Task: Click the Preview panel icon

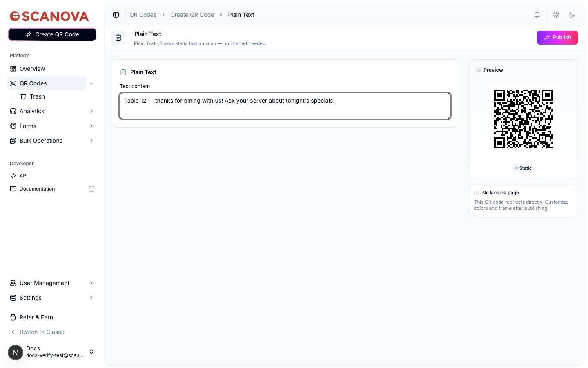Action: click(478, 70)
